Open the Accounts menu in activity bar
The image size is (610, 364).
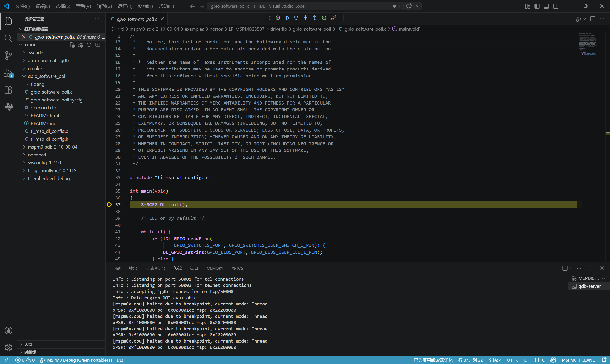tap(8, 330)
